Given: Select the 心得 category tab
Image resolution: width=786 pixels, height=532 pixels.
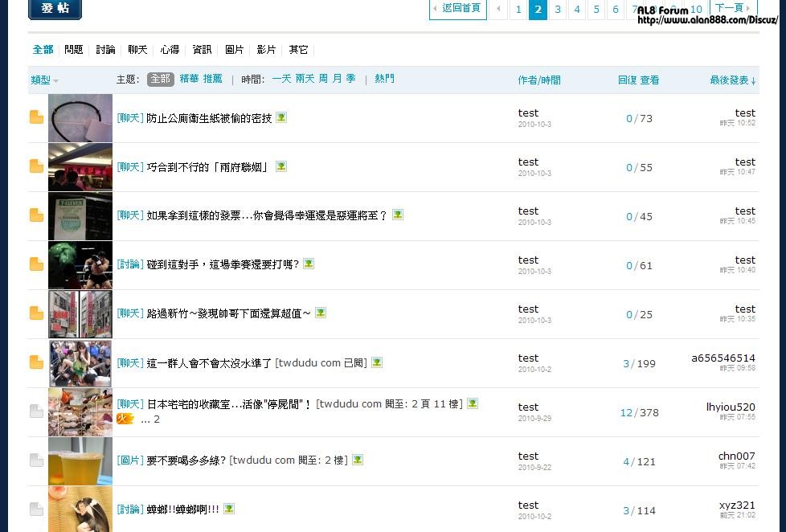Looking at the screenshot, I should (x=170, y=50).
